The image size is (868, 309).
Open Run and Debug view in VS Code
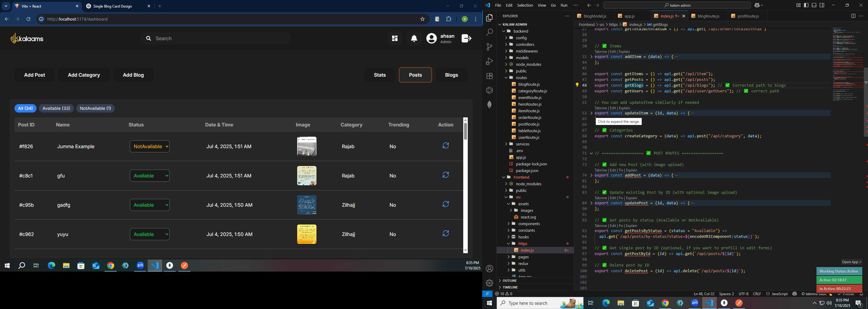[x=489, y=61]
